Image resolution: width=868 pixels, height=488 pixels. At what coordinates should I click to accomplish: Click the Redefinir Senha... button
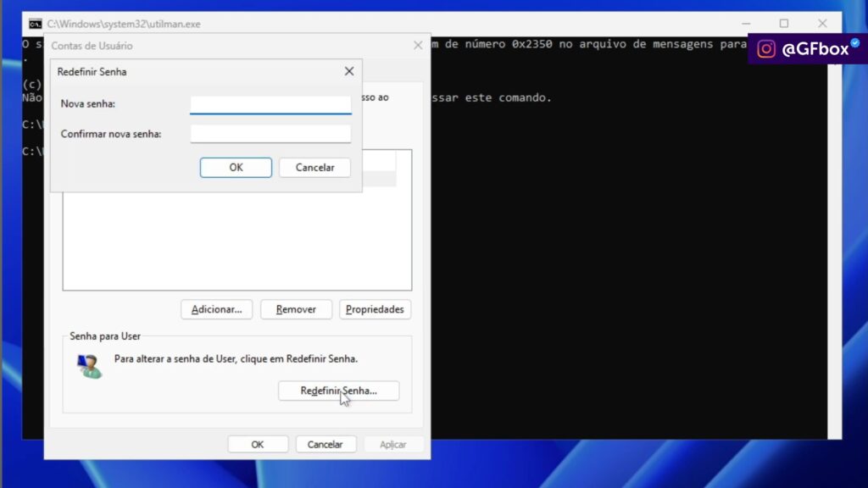click(338, 391)
